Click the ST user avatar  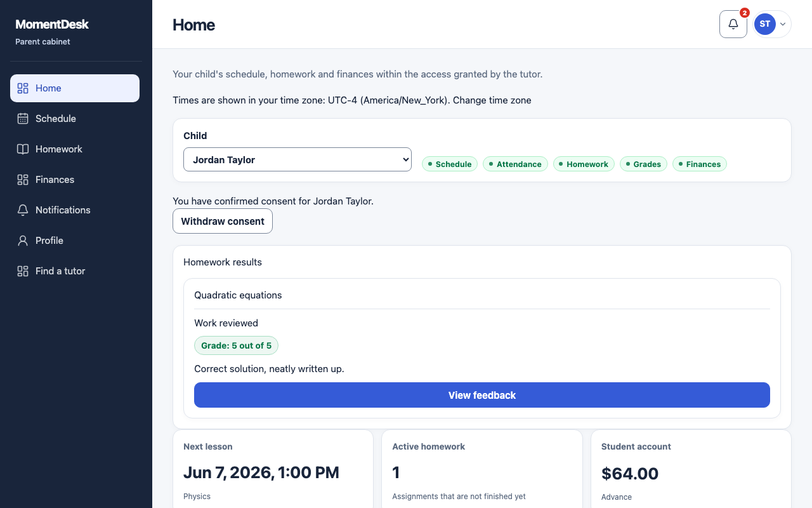coord(765,24)
